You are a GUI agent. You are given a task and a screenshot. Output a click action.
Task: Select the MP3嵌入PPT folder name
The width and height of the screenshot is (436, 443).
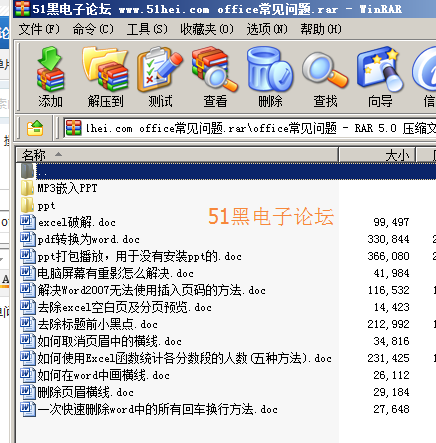[67, 188]
